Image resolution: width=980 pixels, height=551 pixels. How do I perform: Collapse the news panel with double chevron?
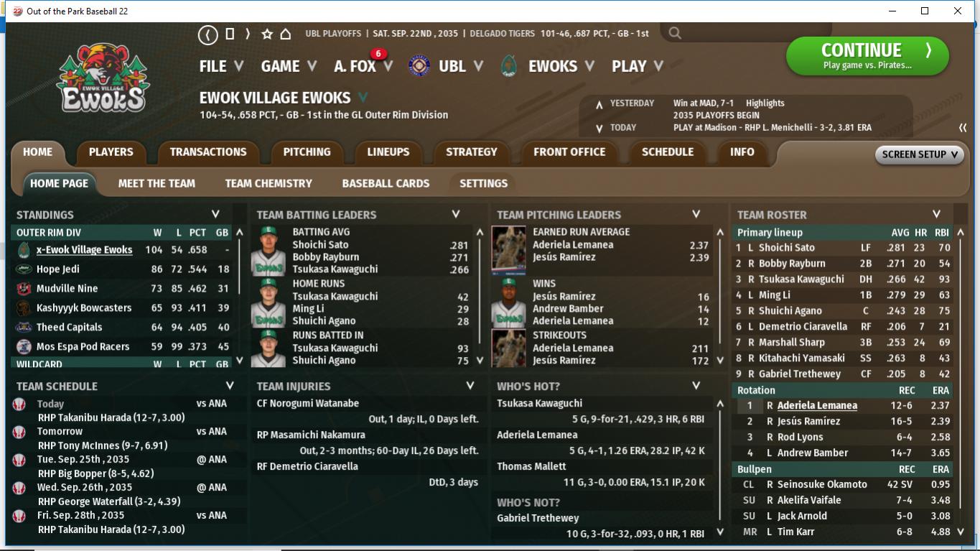tap(963, 128)
